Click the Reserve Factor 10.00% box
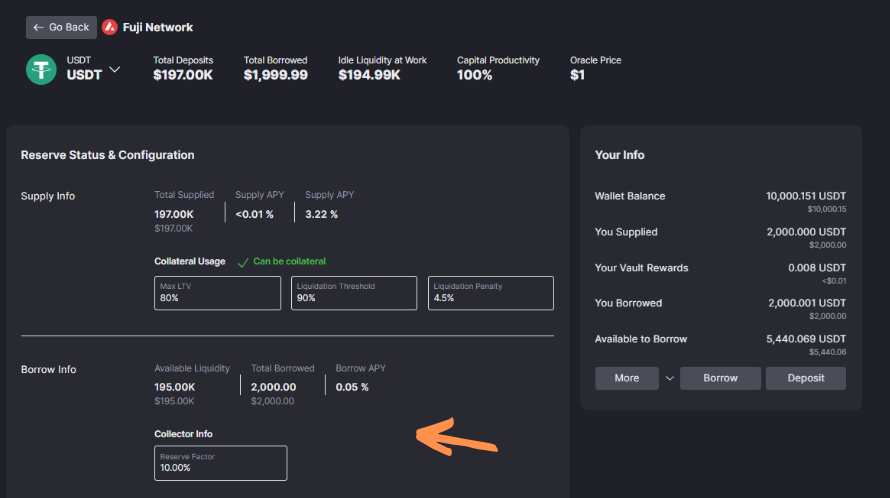 click(220, 463)
